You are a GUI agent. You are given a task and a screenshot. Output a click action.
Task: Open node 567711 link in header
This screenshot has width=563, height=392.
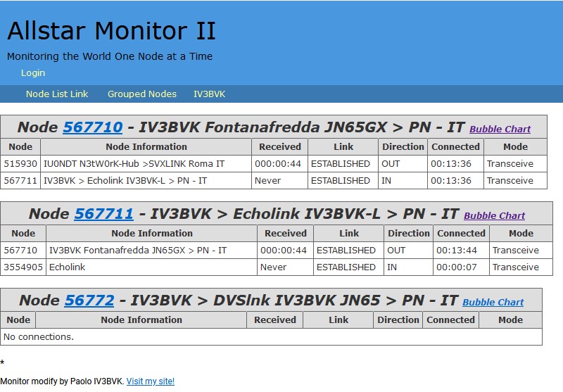coord(103,213)
